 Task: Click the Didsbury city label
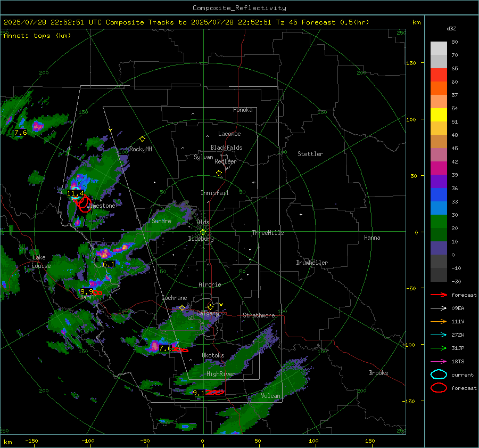(x=201, y=239)
